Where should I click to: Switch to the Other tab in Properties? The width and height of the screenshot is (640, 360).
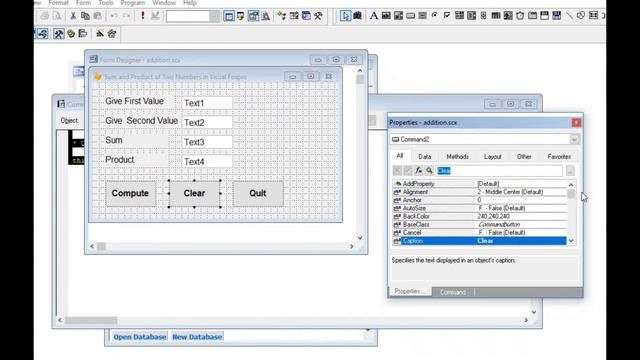click(524, 156)
